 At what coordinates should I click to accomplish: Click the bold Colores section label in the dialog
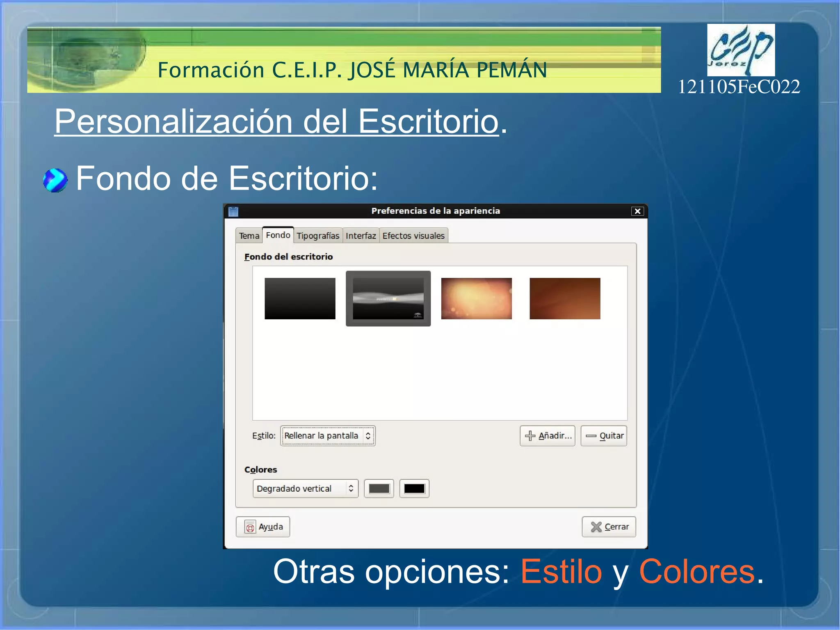tap(260, 470)
